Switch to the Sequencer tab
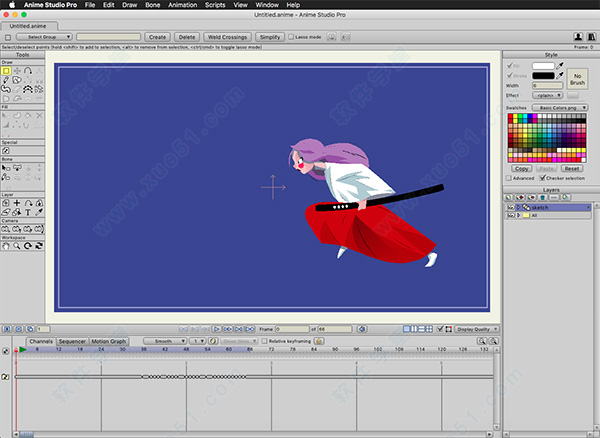The width and height of the screenshot is (600, 438). (72, 341)
